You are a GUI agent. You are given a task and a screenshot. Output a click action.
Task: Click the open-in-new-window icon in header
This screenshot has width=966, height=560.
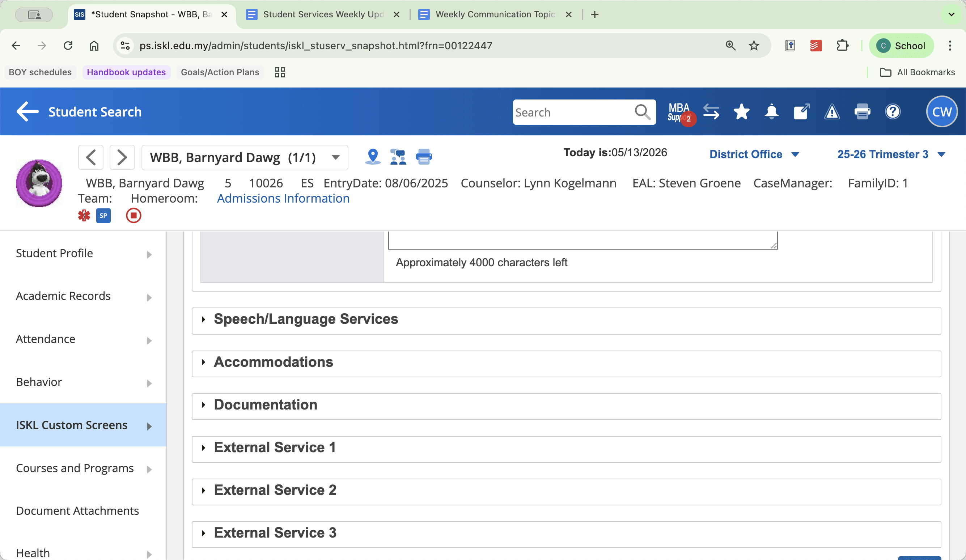click(x=801, y=112)
